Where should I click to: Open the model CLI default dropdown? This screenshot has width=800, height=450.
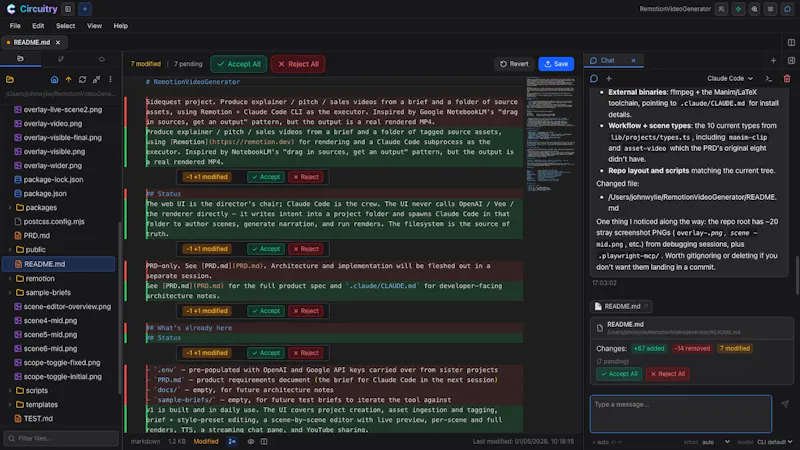tap(774, 442)
